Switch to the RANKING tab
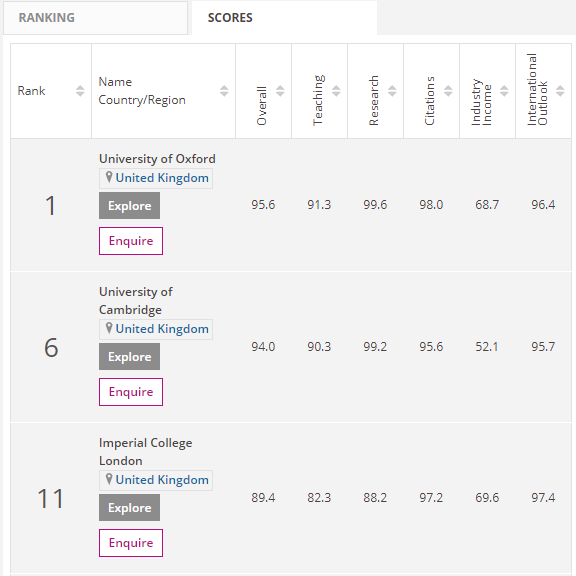The height and width of the screenshot is (576, 576). [x=96, y=18]
